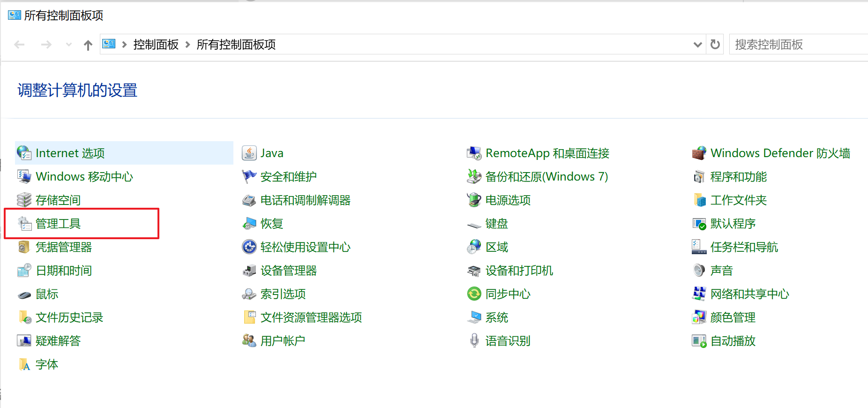868x408 pixels.
Task: Click the RemoteApp 和桌面连接 icon
Action: point(474,153)
